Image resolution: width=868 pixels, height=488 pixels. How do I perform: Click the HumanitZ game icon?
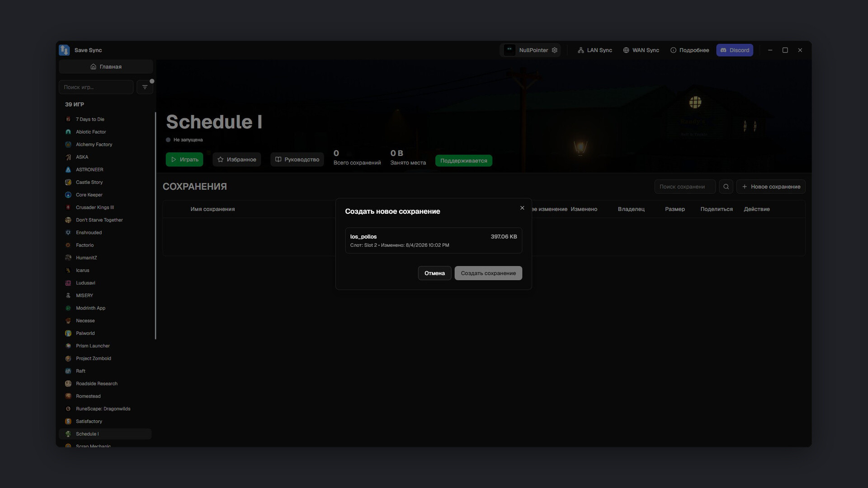68,258
